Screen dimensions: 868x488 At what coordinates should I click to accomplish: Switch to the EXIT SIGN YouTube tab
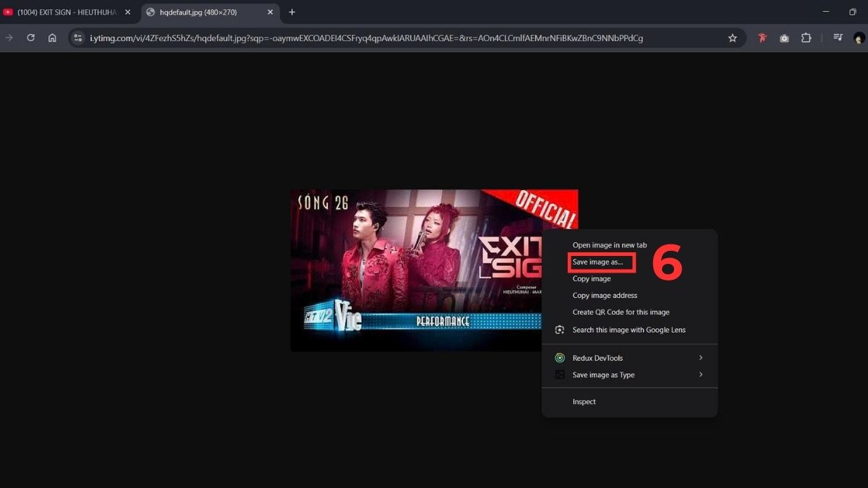[67, 12]
